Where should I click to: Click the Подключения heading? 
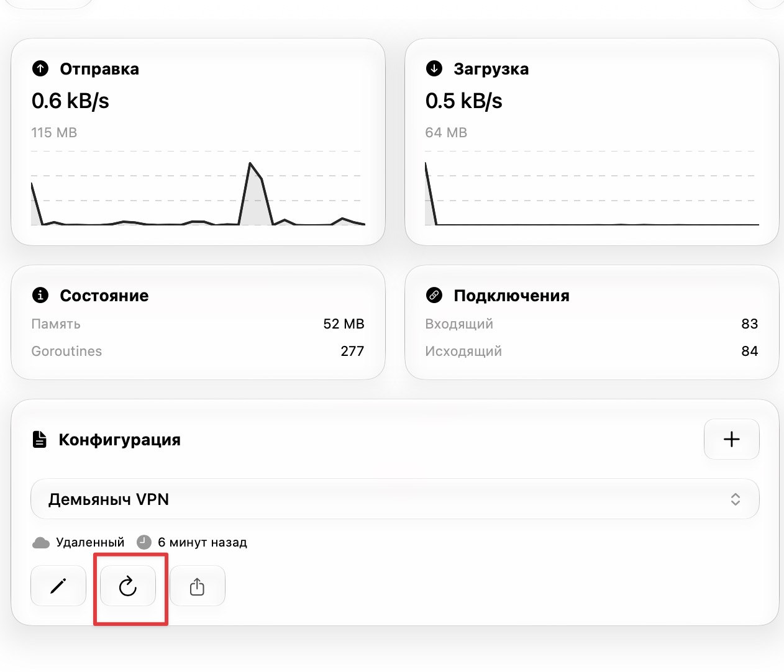pyautogui.click(x=512, y=296)
